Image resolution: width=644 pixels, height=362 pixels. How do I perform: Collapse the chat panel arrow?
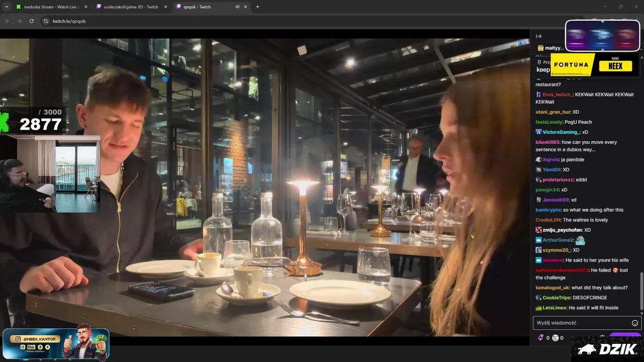point(538,36)
